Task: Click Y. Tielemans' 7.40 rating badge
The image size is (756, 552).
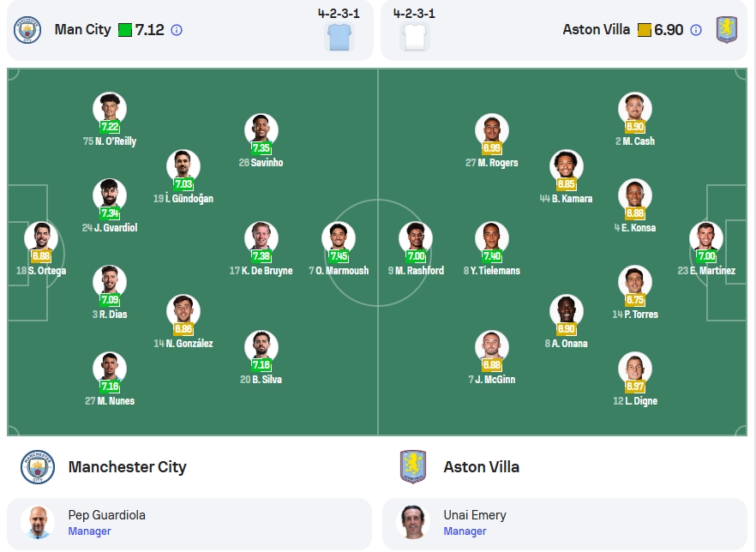Action: 492,256
